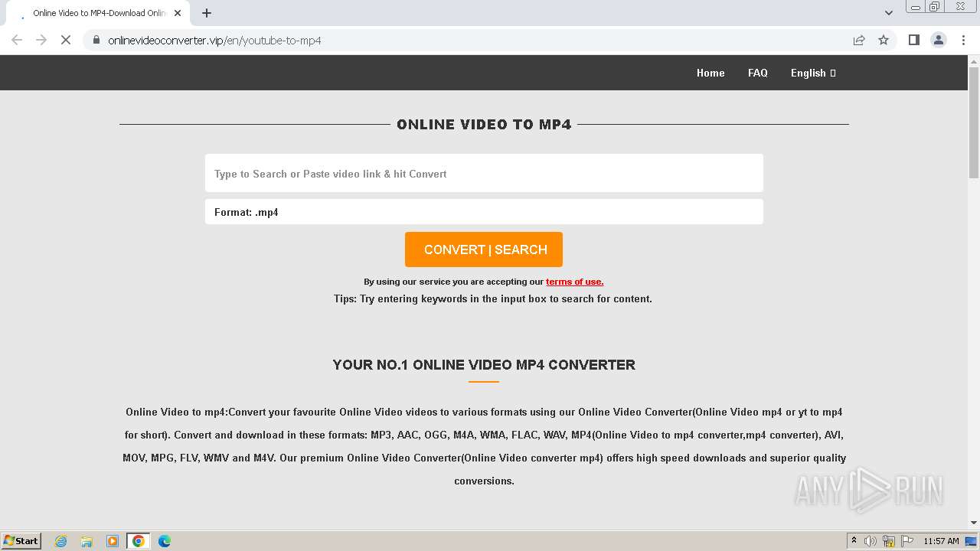
Task: Switch to the Chrome taskbar button
Action: (139, 541)
